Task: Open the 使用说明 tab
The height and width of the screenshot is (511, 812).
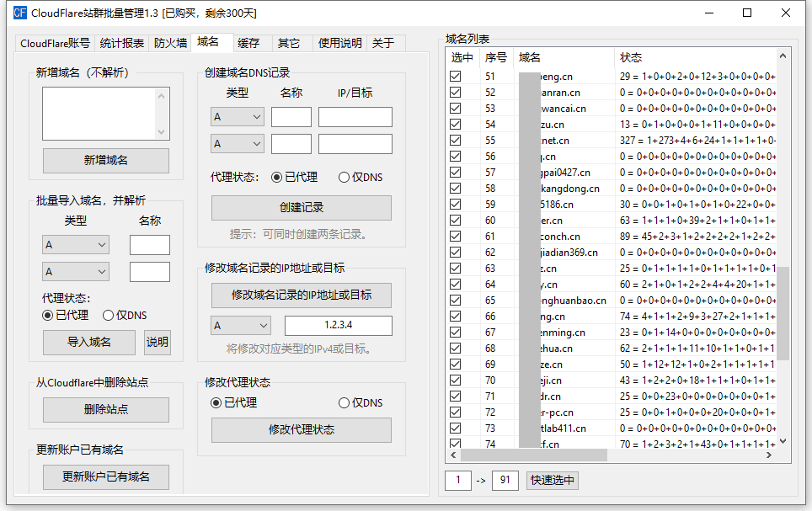Action: (339, 43)
